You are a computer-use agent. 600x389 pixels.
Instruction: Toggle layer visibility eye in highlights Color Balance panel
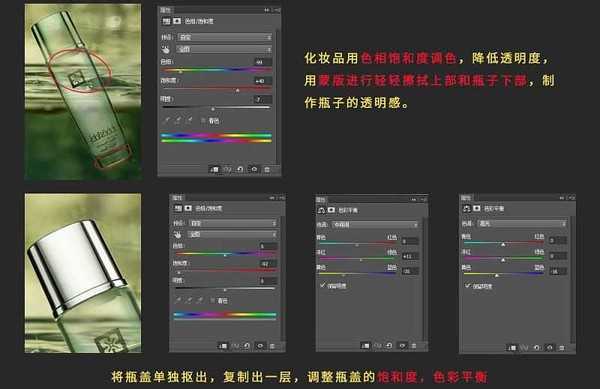(550, 348)
